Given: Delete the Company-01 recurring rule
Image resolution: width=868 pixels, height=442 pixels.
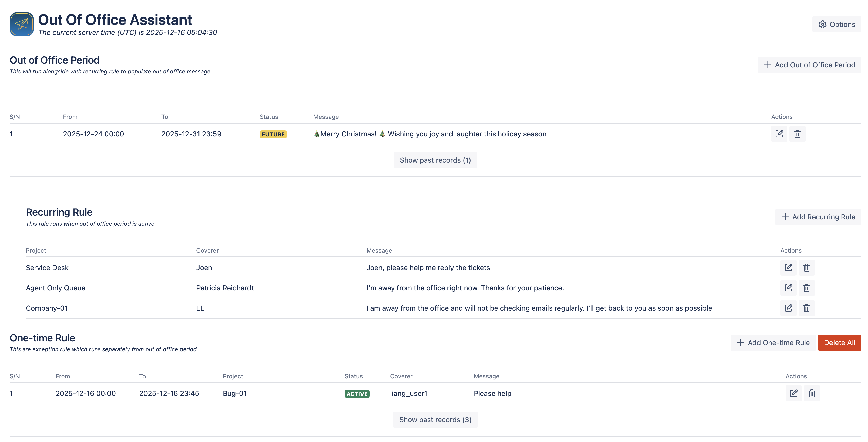Looking at the screenshot, I should click(x=807, y=308).
